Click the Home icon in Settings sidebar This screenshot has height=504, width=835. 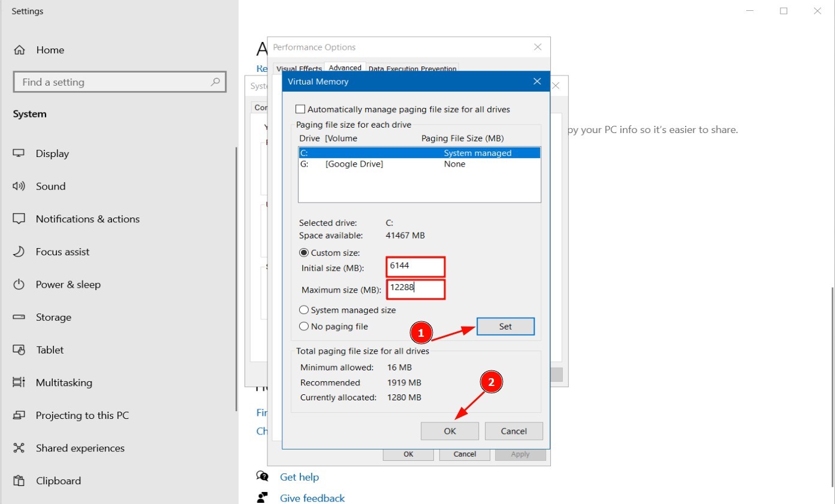pyautogui.click(x=20, y=50)
